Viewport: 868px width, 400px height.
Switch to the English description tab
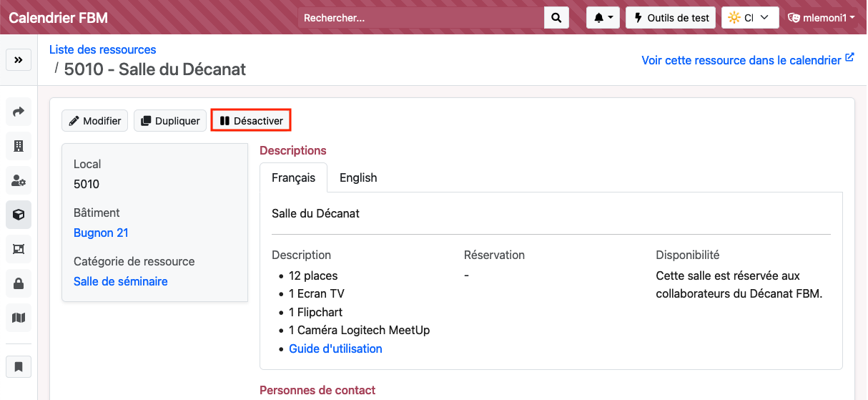pos(357,177)
